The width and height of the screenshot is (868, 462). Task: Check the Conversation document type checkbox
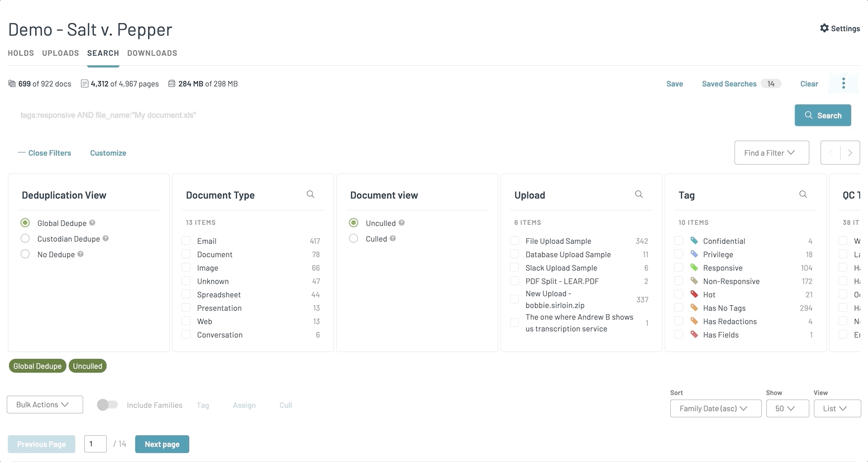186,334
